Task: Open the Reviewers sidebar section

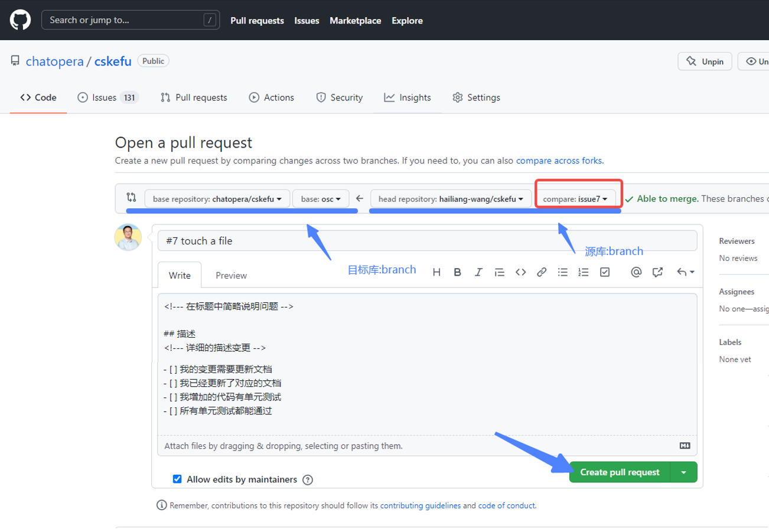Action: (737, 241)
